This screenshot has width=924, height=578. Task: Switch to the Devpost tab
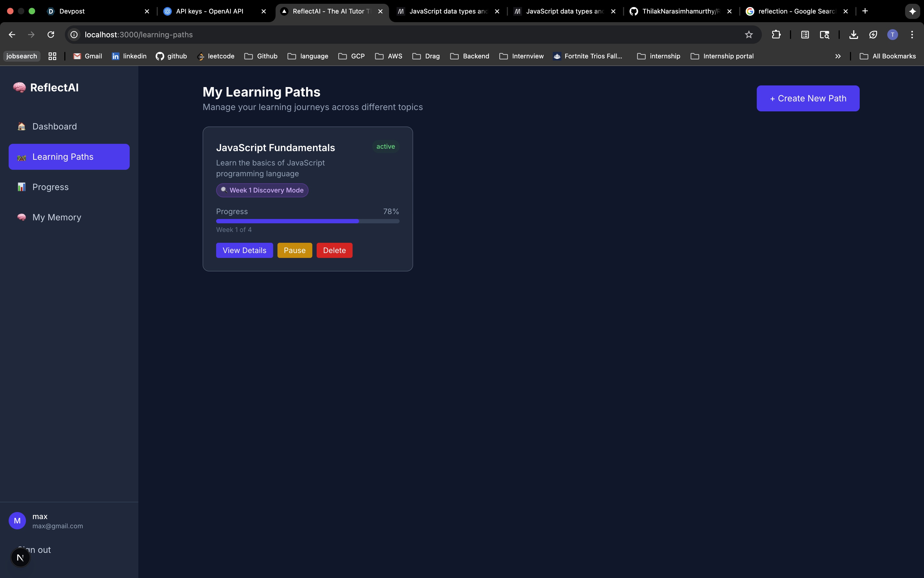point(72,11)
